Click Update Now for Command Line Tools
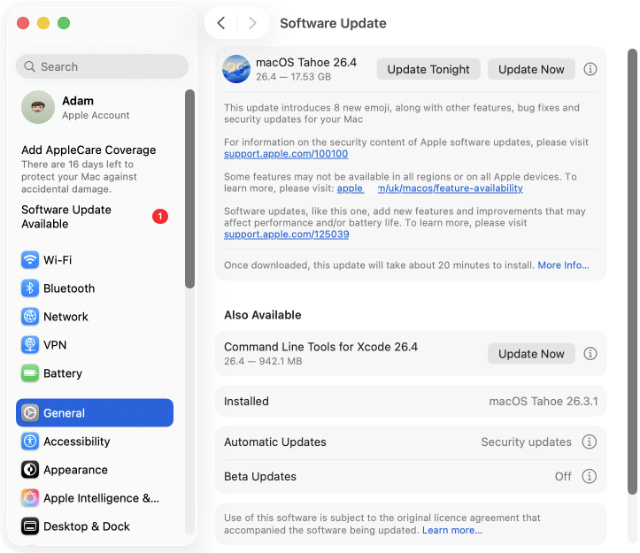The height and width of the screenshot is (553, 640). coord(531,353)
